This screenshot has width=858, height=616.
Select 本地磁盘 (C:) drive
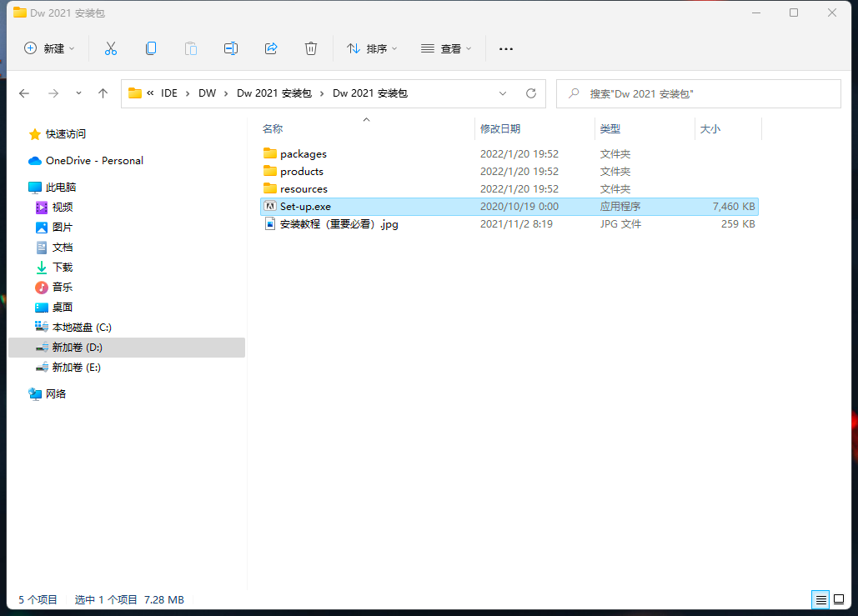74,327
